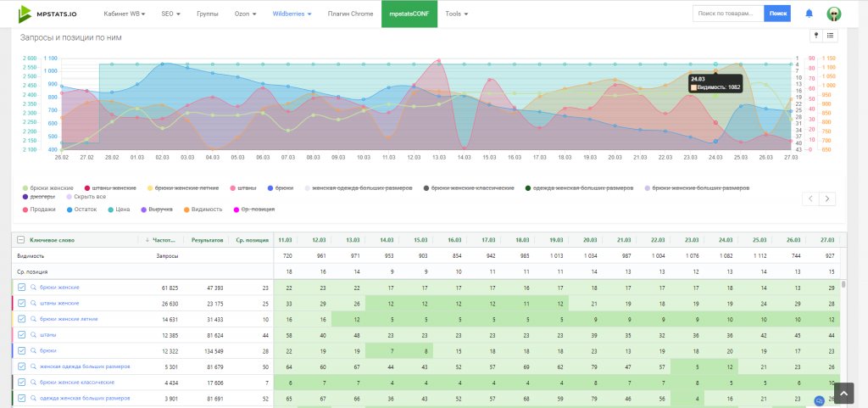Click the pin icon above the chart
This screenshot has height=408, width=868.
pyautogui.click(x=816, y=36)
